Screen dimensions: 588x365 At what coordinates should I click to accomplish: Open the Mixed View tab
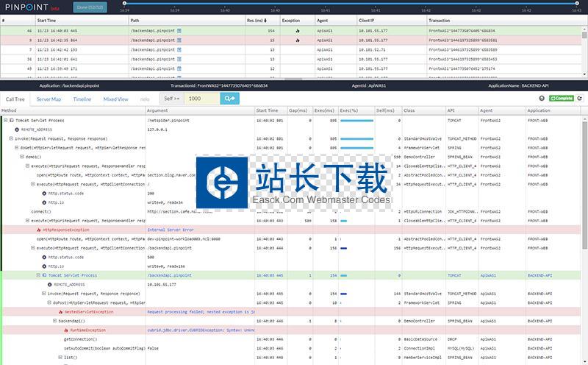coord(115,99)
